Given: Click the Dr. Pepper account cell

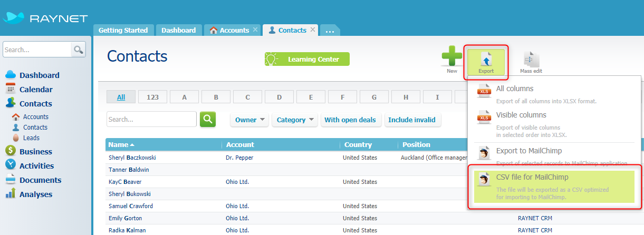Looking at the screenshot, I should pos(239,158).
